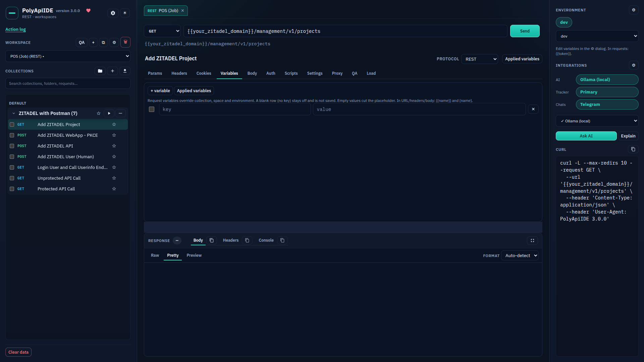
Task: Copy the response body icon
Action: 212,240
